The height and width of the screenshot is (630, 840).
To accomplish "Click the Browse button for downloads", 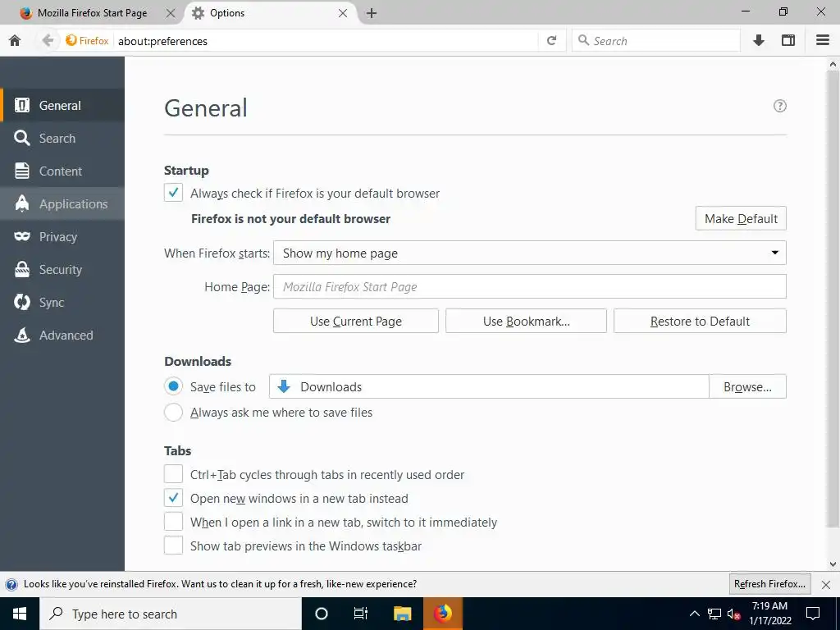I will pyautogui.click(x=747, y=386).
